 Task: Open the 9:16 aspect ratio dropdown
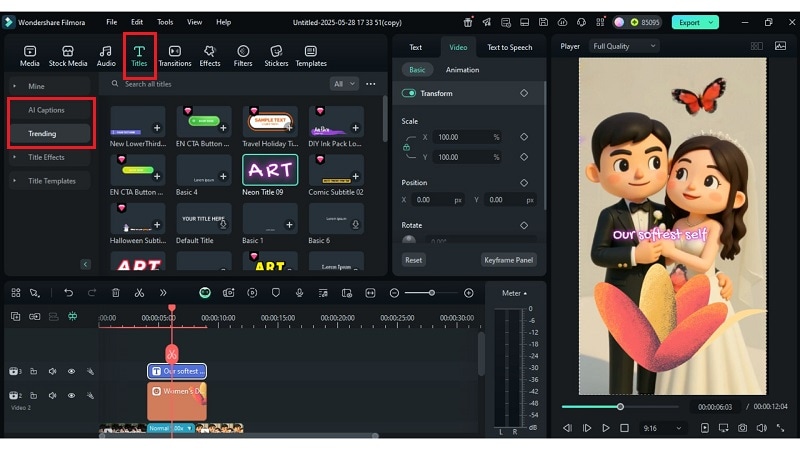point(662,428)
